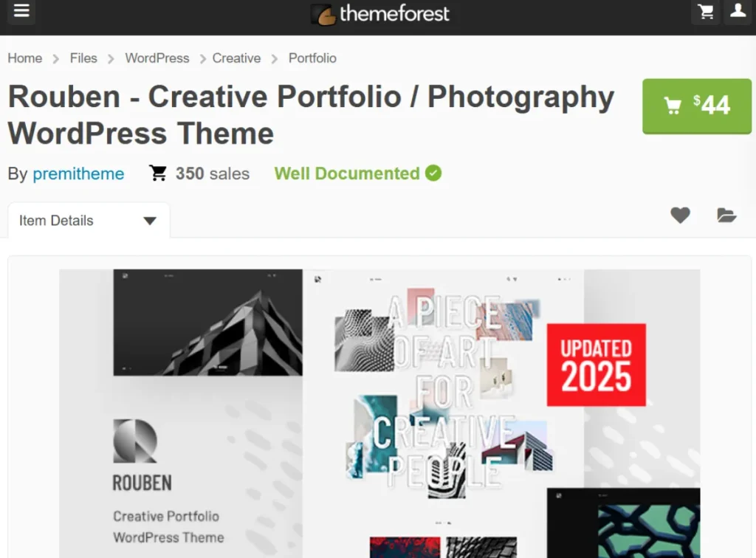Screen dimensions: 756x558
Task: Open the Files breadcrumb link
Action: coord(83,58)
